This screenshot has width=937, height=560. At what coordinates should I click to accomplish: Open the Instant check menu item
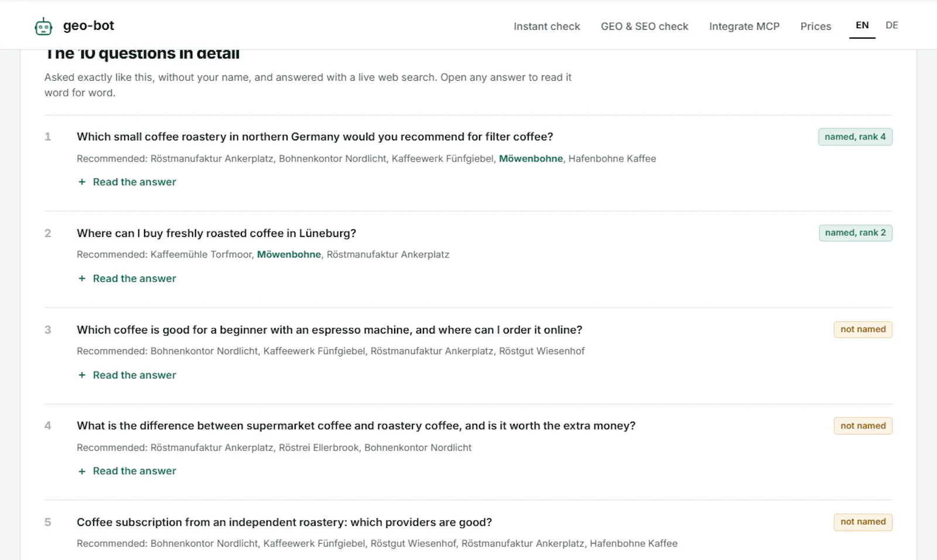[547, 26]
